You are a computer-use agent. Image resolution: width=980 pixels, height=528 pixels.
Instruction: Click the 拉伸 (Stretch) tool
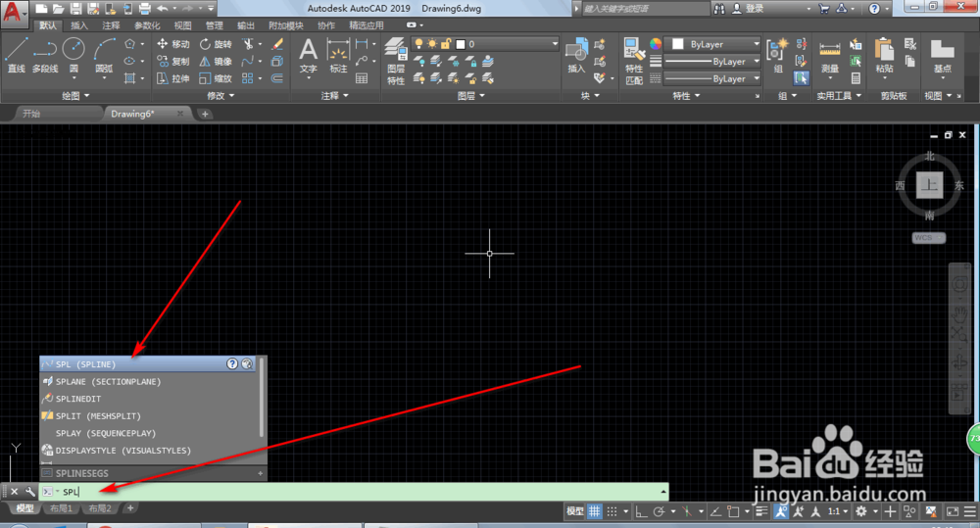pos(173,78)
